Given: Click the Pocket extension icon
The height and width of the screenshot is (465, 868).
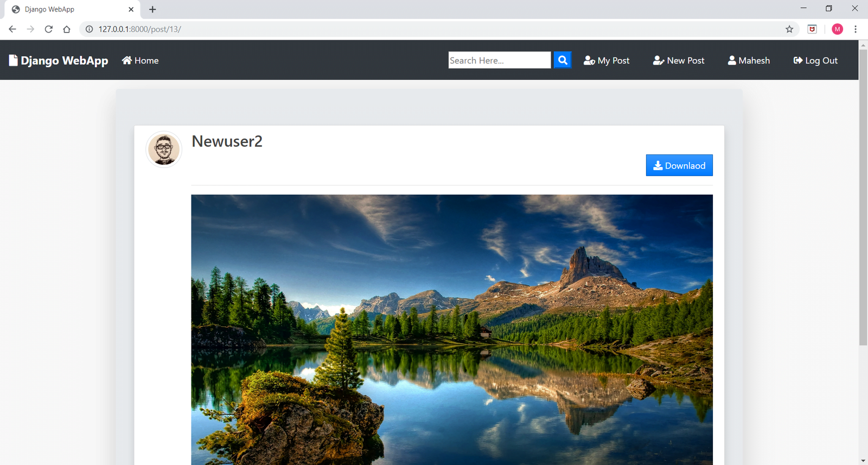Looking at the screenshot, I should pos(812,29).
